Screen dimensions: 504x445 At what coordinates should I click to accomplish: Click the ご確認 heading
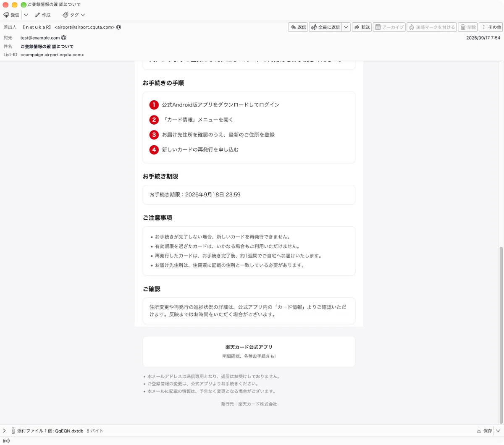click(x=152, y=289)
